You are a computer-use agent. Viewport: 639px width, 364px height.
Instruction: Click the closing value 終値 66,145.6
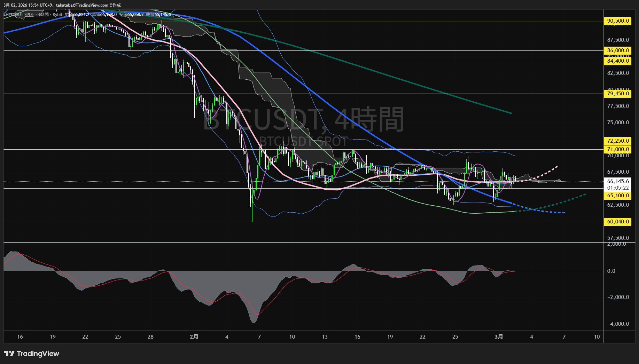tap(158, 15)
